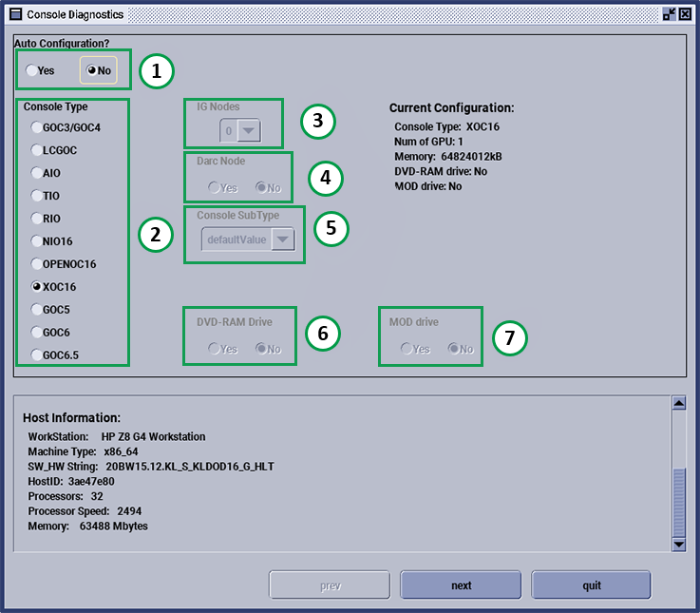Click the next button

click(461, 585)
